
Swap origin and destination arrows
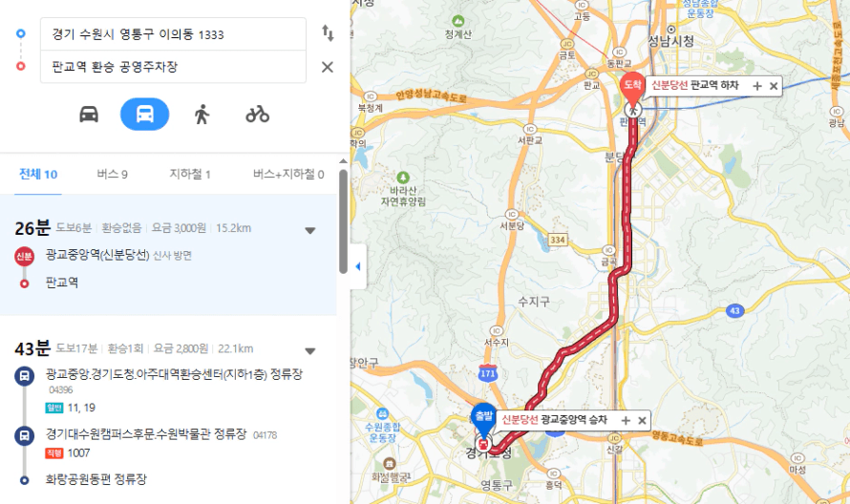(x=328, y=33)
